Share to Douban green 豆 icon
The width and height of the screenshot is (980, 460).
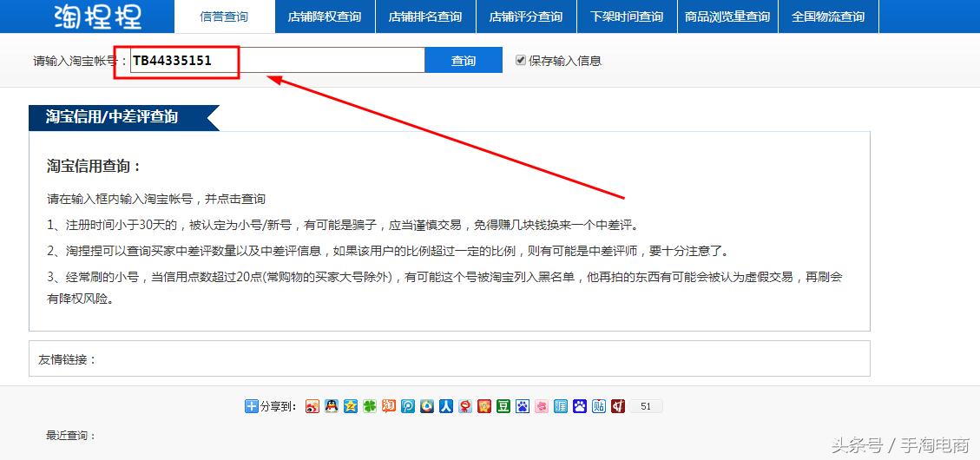tap(503, 406)
